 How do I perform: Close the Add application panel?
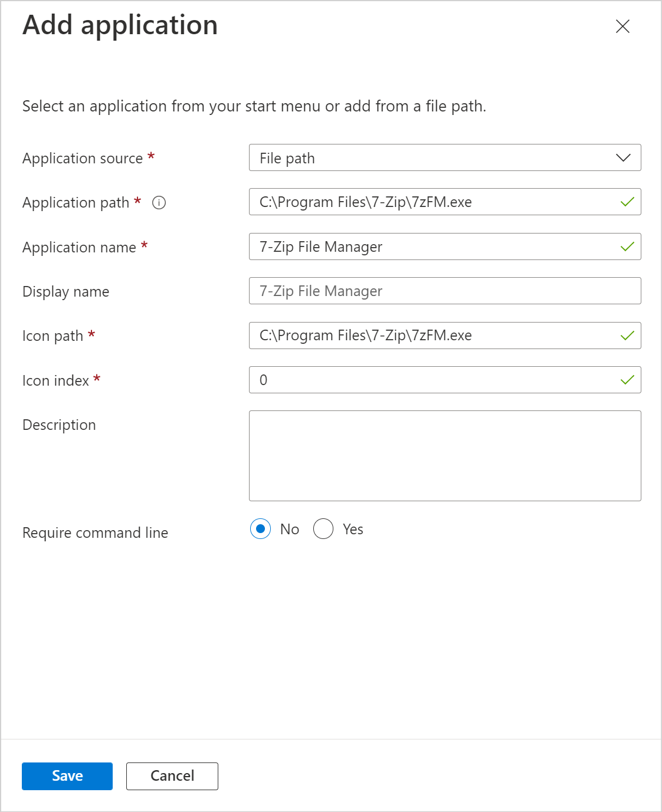point(622,27)
